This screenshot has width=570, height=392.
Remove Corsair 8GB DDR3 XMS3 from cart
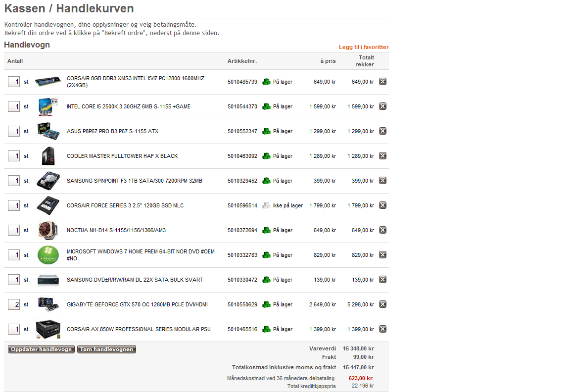tap(382, 82)
